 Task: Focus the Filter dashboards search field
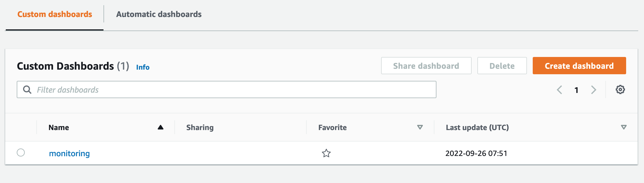(231, 90)
